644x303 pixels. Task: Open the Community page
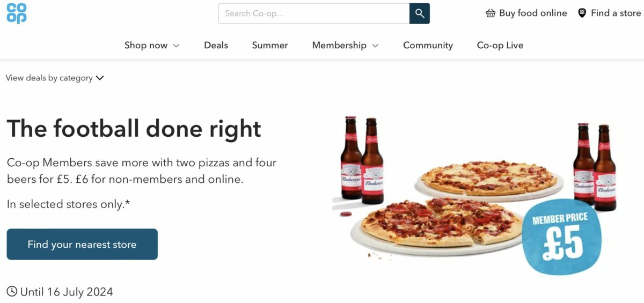428,45
